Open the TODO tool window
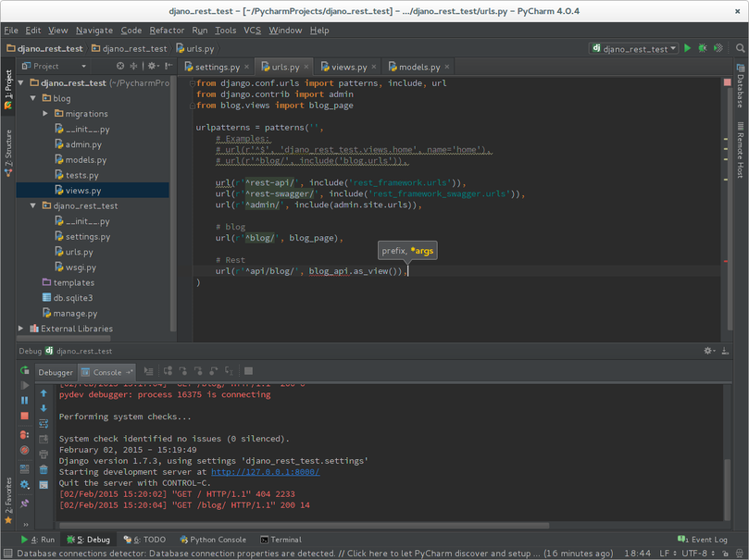 pyautogui.click(x=144, y=540)
